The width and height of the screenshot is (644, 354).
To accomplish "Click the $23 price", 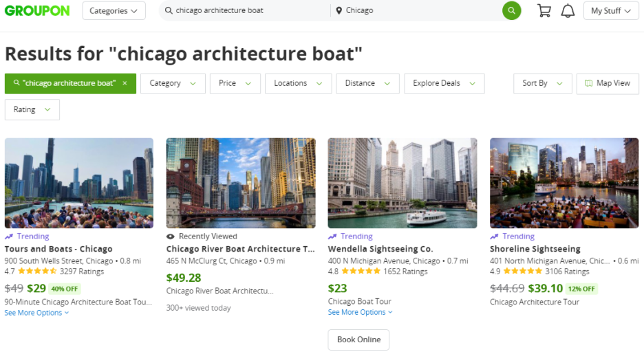I will (338, 289).
